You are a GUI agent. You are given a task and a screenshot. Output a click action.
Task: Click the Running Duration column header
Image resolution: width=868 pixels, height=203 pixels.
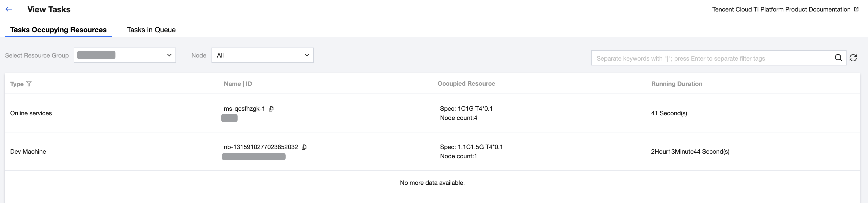click(677, 84)
